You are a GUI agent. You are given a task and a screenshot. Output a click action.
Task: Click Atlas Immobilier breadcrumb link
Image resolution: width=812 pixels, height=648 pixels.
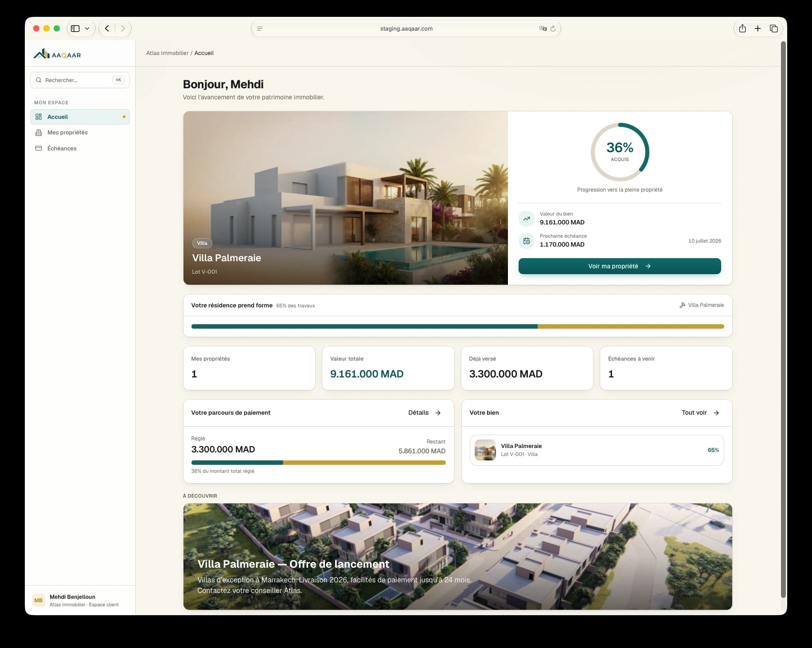pyautogui.click(x=167, y=53)
